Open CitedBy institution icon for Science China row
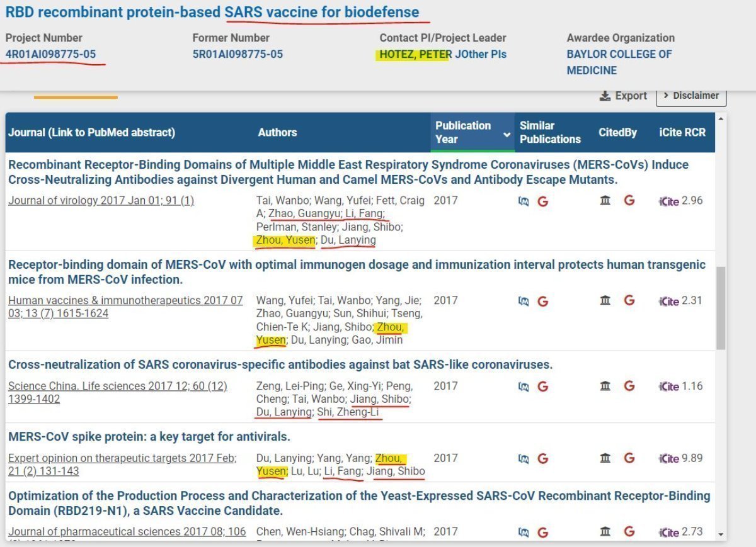The image size is (756, 547). pyautogui.click(x=605, y=386)
